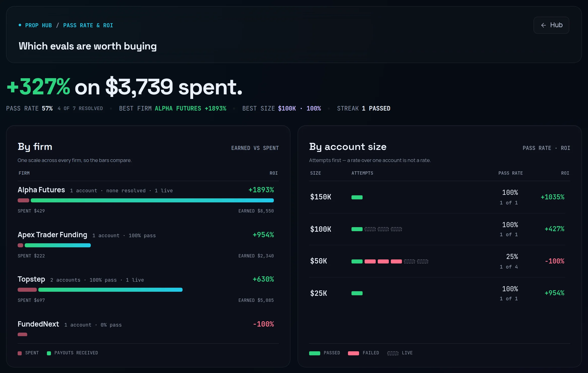Click the Apex Trader Funding firm name
588x373 pixels.
(x=52, y=235)
